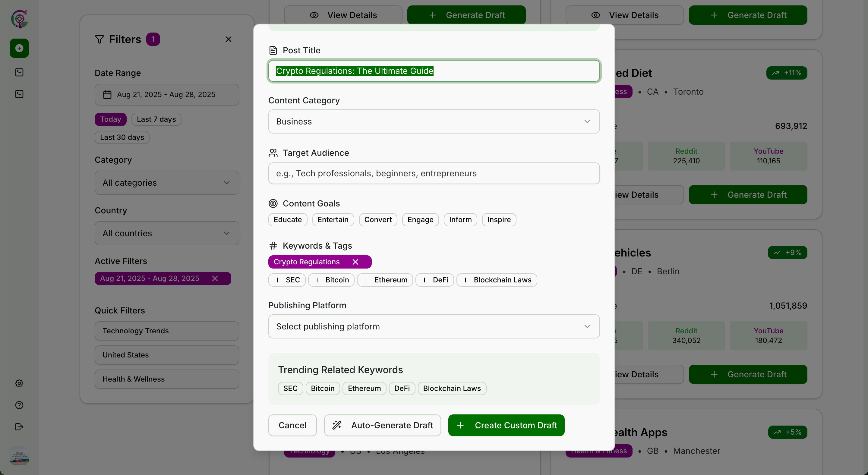Expand the publishing platform dropdown
The height and width of the screenshot is (475, 868).
(434, 326)
